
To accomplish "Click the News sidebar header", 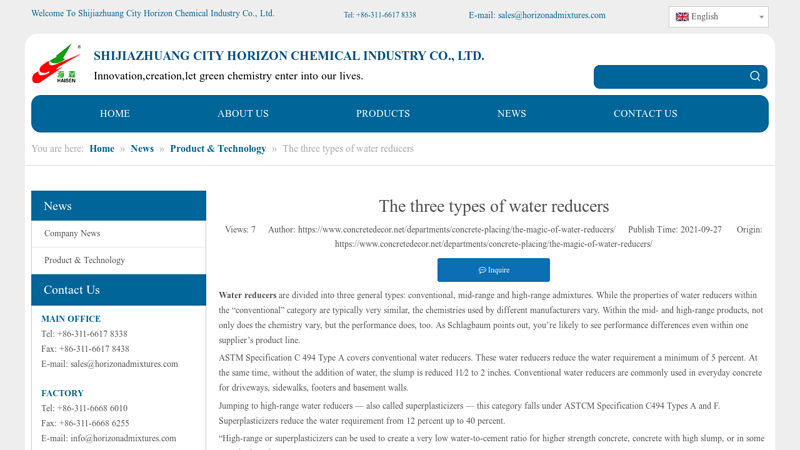I will tap(118, 206).
